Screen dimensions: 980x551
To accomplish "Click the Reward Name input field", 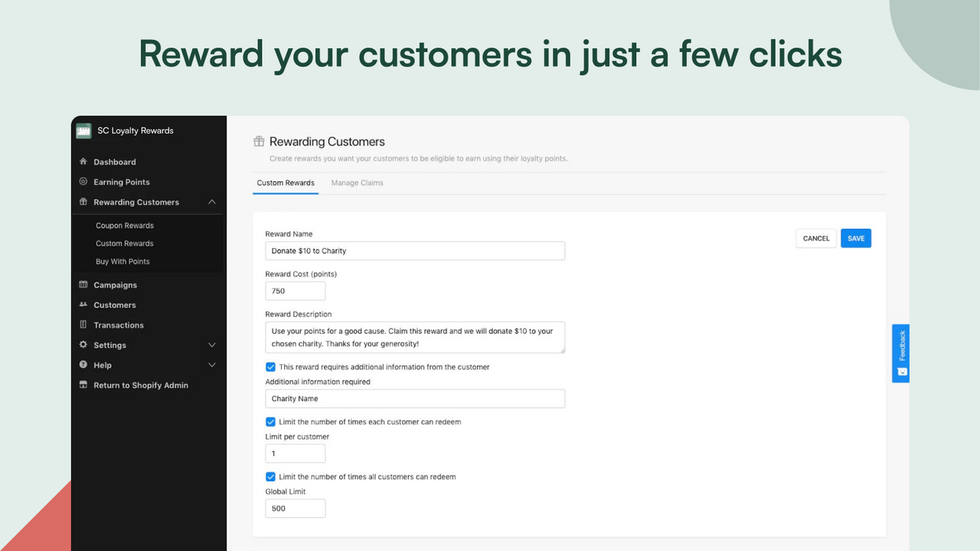I will 415,251.
